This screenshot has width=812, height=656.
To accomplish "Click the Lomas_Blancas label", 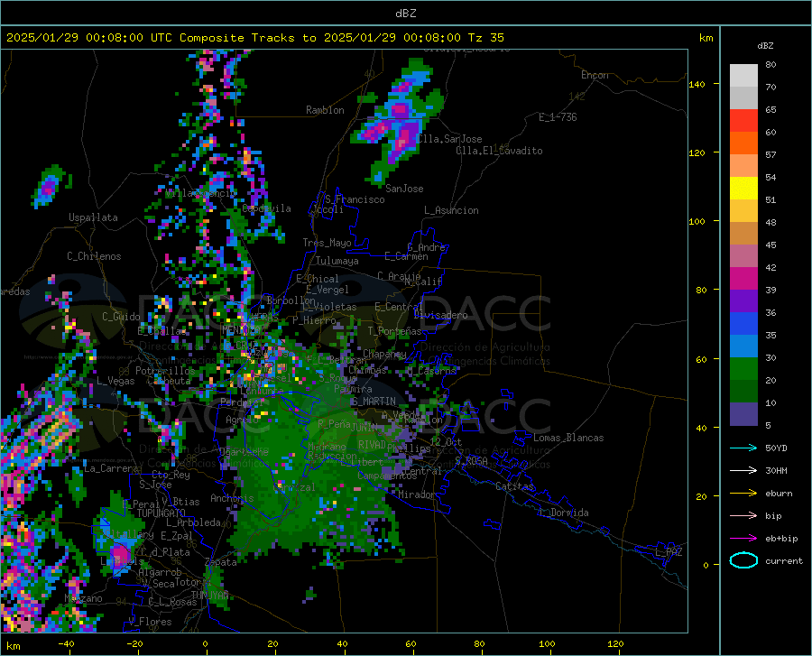I will [x=568, y=438].
